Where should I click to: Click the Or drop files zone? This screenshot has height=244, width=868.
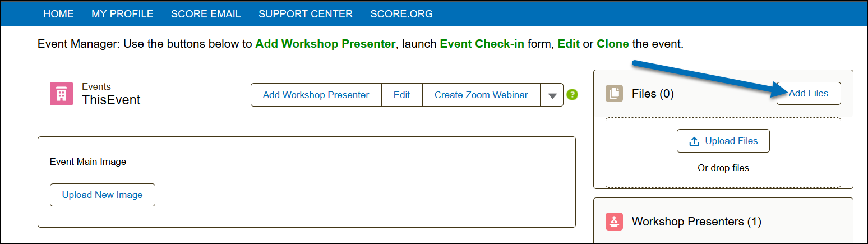(x=723, y=168)
